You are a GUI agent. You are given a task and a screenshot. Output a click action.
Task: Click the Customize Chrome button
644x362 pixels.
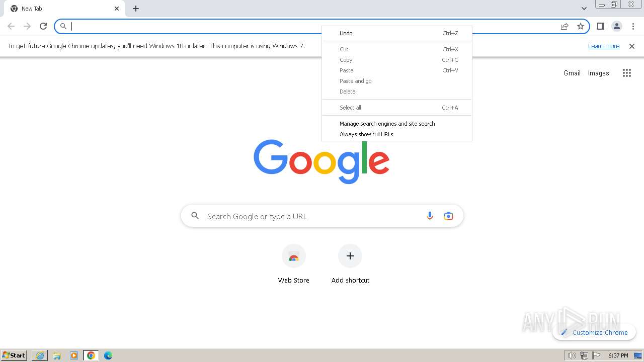[x=594, y=332]
